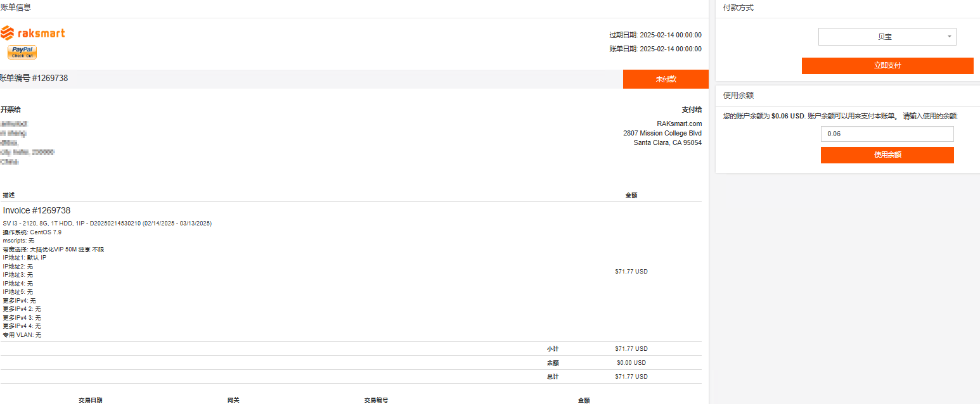Click the 交易日期 column header

click(91, 400)
